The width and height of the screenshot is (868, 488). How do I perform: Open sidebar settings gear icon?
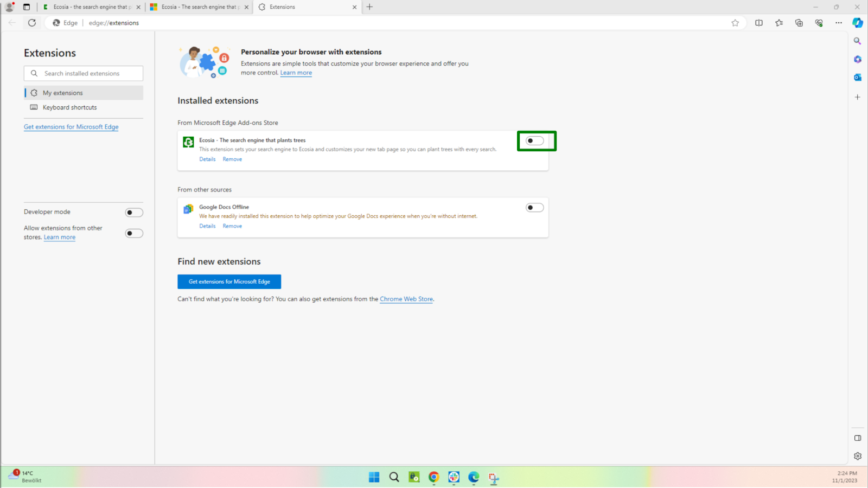[858, 456]
